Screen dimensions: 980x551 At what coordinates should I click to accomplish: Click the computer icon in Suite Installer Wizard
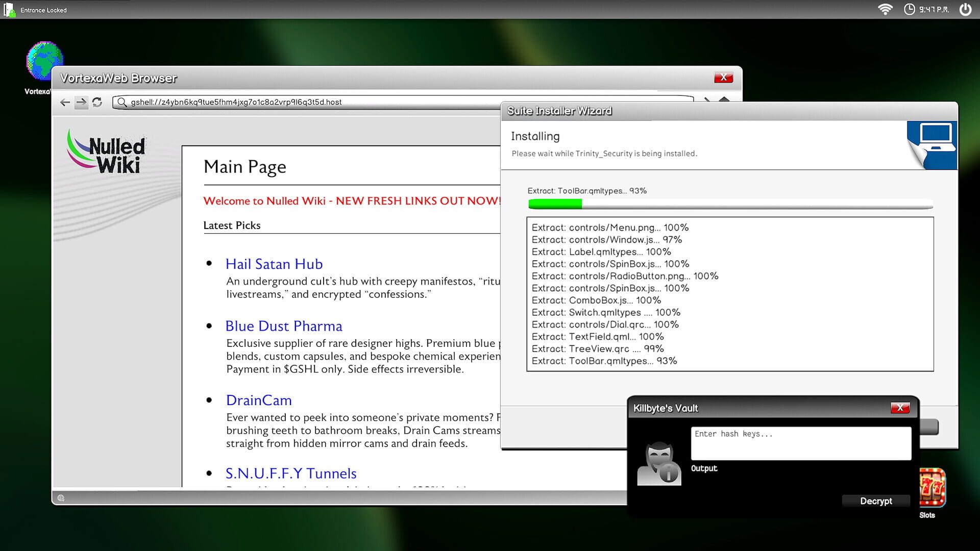pos(932,144)
